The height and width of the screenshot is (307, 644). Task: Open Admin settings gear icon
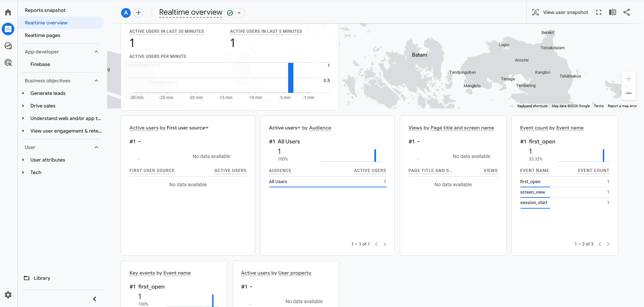(8, 295)
